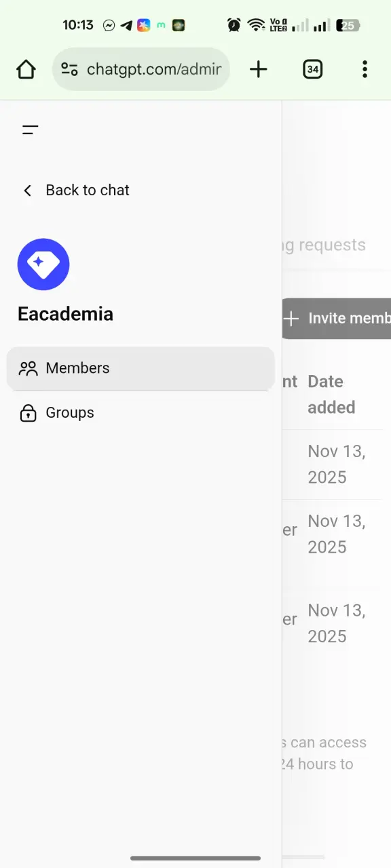391x868 pixels.
Task: Click the Members people icon
Action: 28,368
